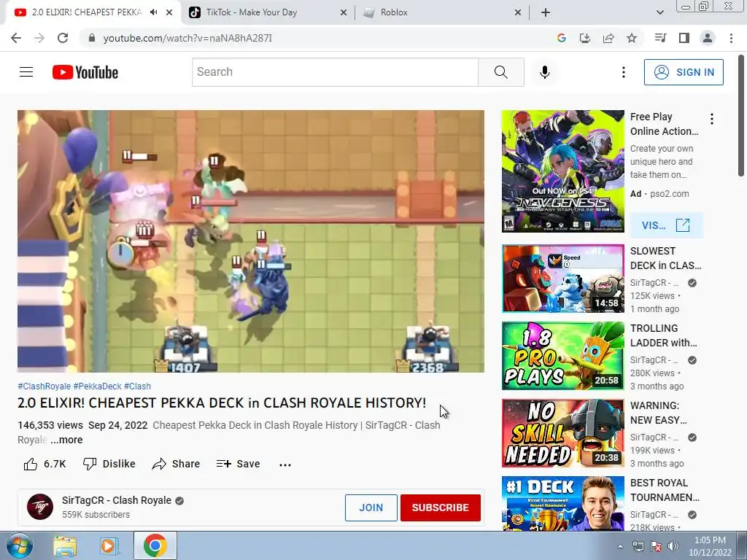747x560 pixels.
Task: Open Chrome profile avatar
Action: (x=708, y=38)
